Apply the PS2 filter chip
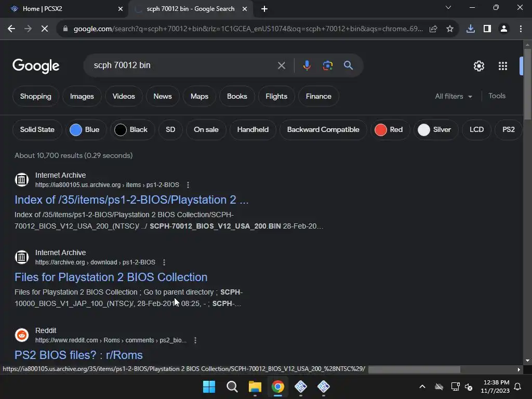Screen dimensions: 532x399 pyautogui.click(x=508, y=129)
